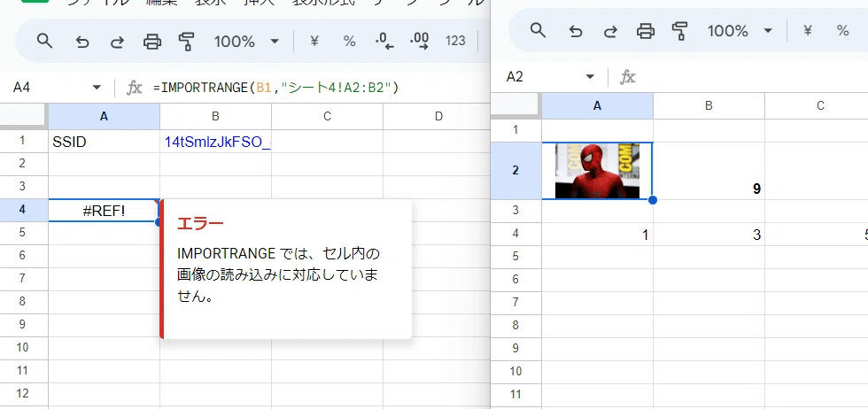Click the empty formula bar in right window

click(753, 77)
